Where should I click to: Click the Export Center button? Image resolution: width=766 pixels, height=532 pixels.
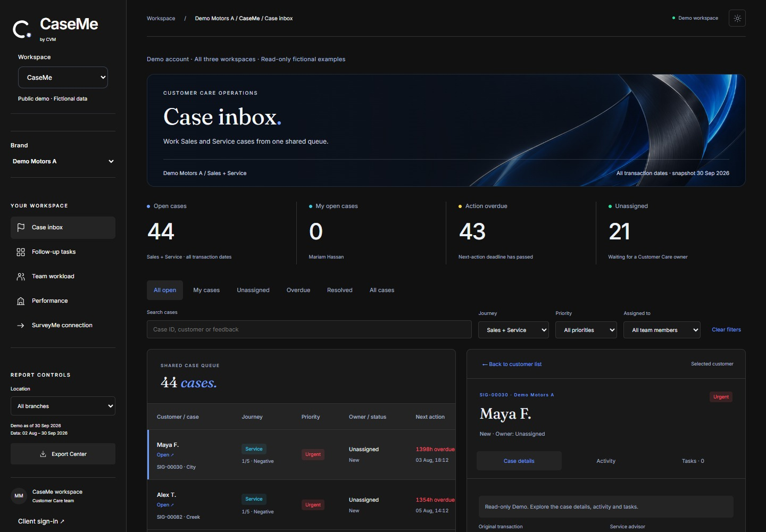(63, 454)
